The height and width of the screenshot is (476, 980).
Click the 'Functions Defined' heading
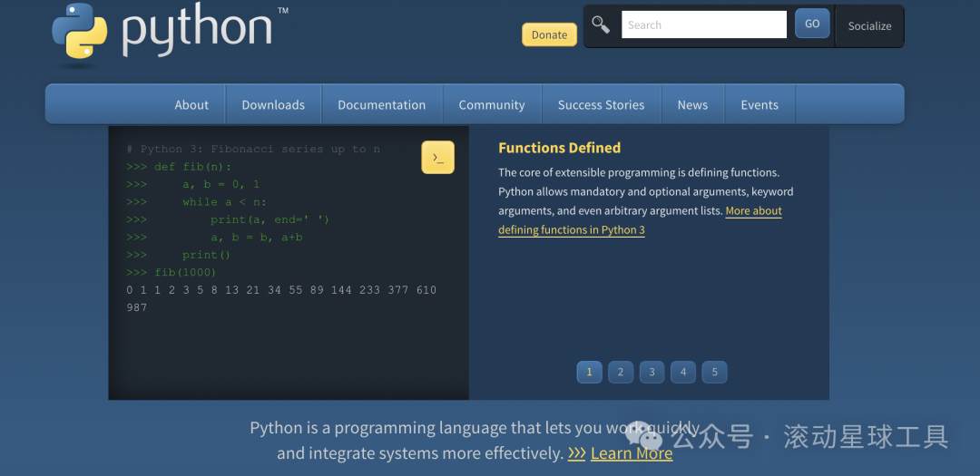pyautogui.click(x=559, y=148)
